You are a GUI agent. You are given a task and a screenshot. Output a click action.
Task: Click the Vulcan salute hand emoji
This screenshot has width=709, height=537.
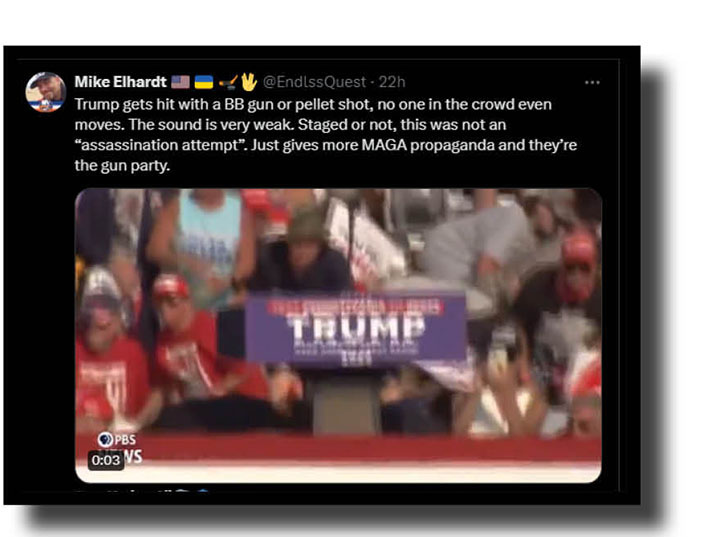(249, 82)
